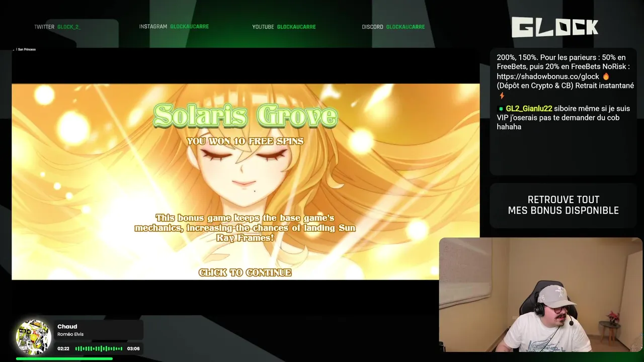Click the total duration 03:06
The height and width of the screenshot is (362, 644).
pyautogui.click(x=133, y=348)
